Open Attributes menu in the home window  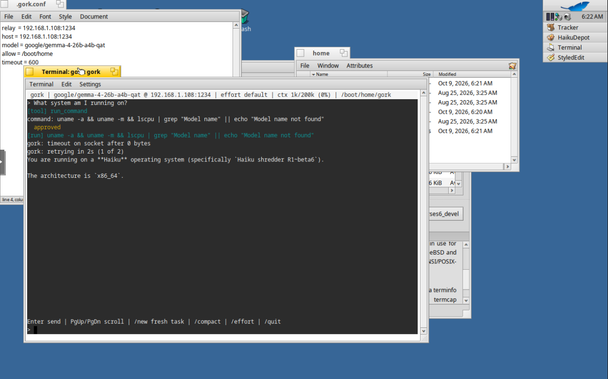359,66
